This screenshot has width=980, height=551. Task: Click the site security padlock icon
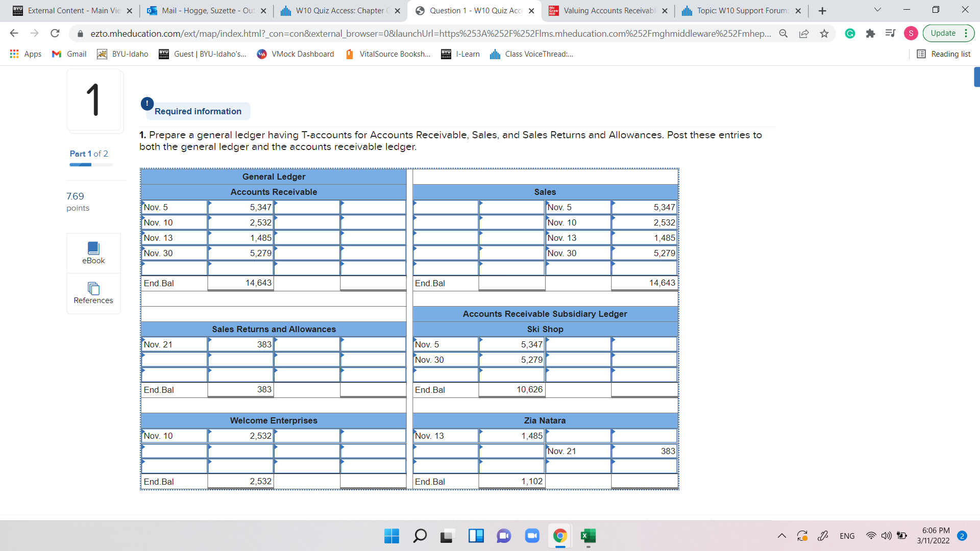coord(81,33)
